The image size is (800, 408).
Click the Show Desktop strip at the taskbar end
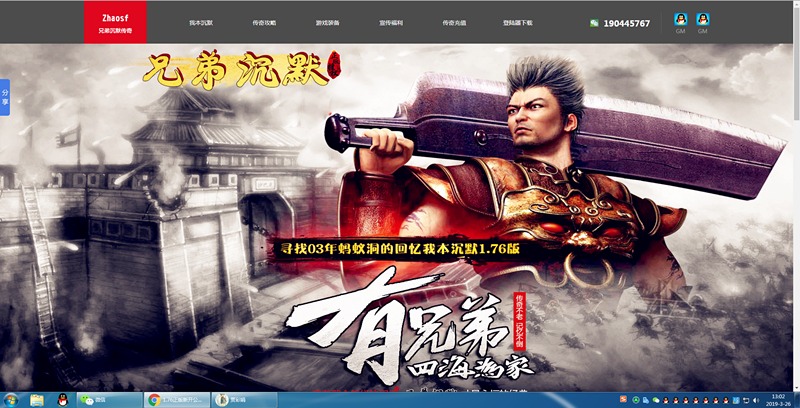[x=797, y=400]
